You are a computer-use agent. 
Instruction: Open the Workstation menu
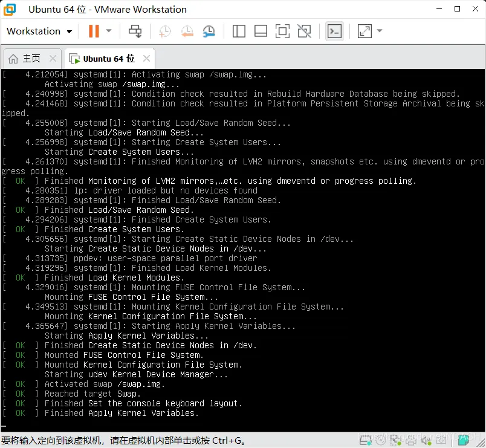[39, 31]
